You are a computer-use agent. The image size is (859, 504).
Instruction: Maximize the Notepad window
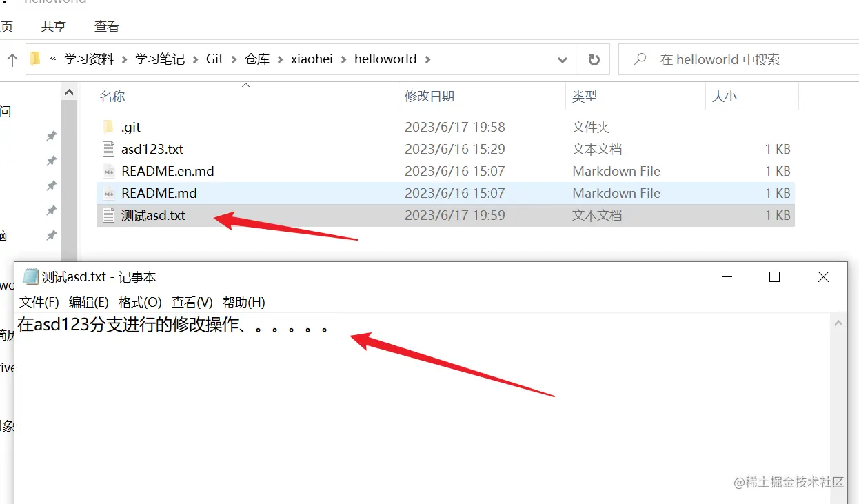click(774, 276)
